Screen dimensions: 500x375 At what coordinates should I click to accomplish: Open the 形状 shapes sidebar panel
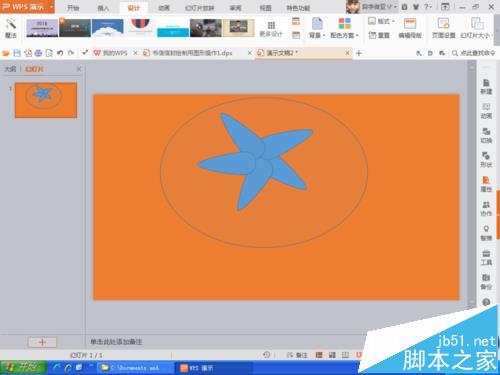click(486, 160)
